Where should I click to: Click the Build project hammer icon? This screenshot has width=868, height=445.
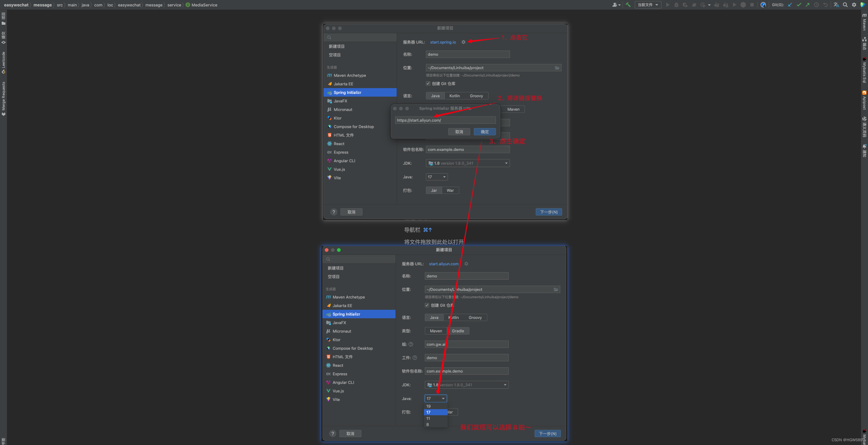click(628, 5)
